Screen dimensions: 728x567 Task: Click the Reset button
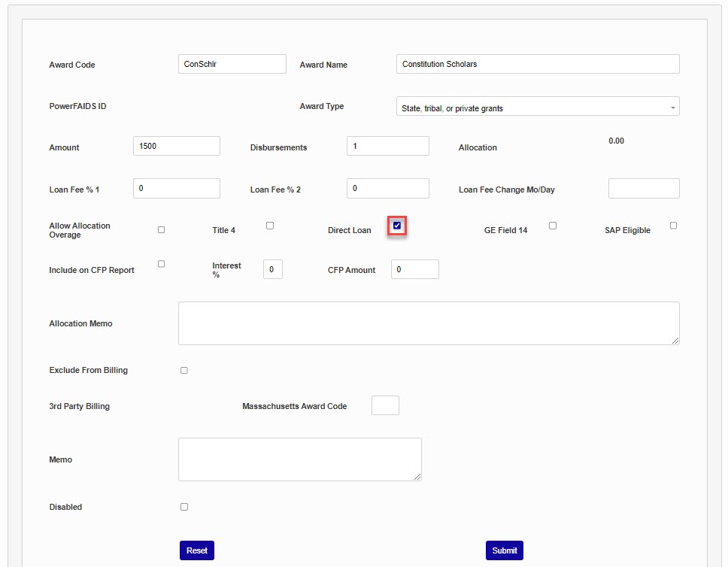pos(196,550)
